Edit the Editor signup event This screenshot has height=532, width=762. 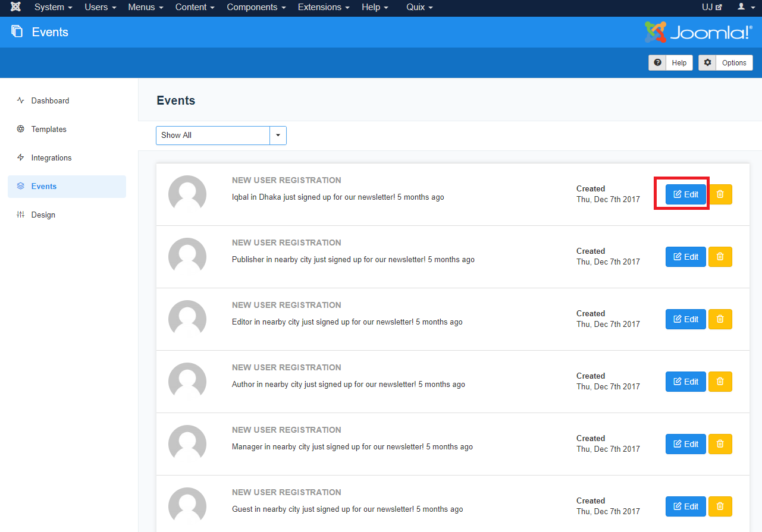[x=685, y=319]
